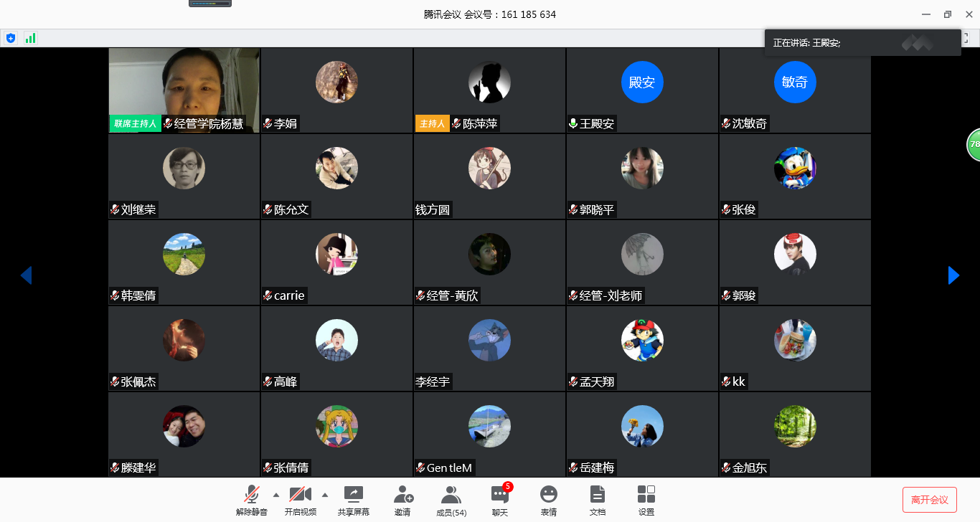
Task: Go to previous page of participants
Action: 26,275
